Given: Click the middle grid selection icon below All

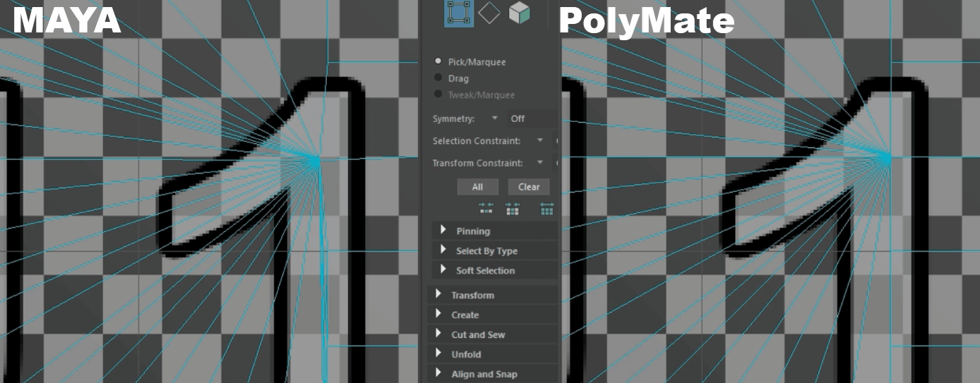Looking at the screenshot, I should pos(513,209).
